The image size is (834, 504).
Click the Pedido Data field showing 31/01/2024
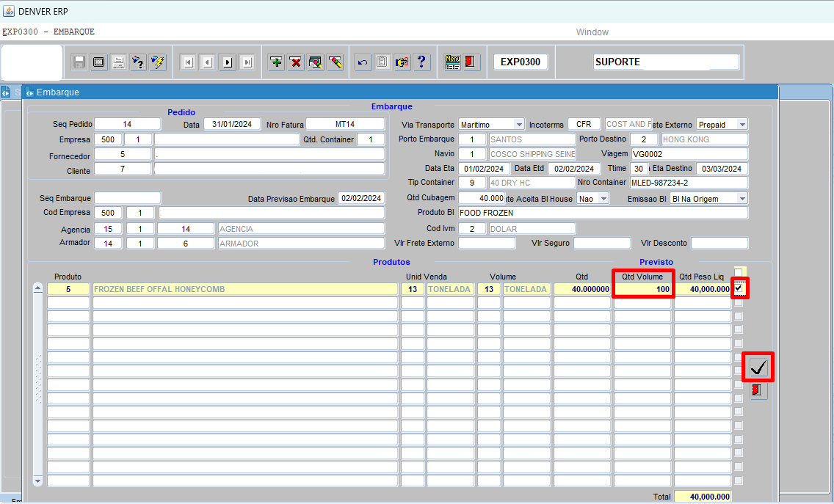tap(232, 124)
